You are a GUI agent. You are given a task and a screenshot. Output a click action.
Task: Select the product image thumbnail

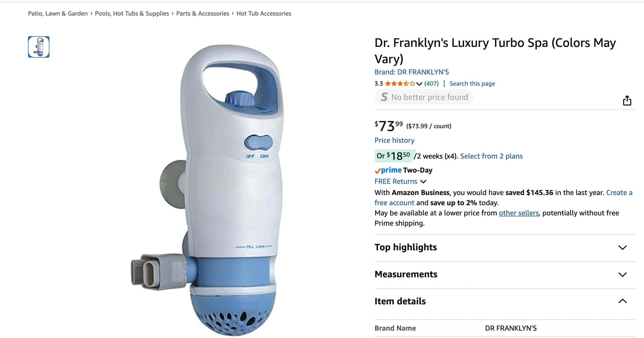click(x=39, y=47)
